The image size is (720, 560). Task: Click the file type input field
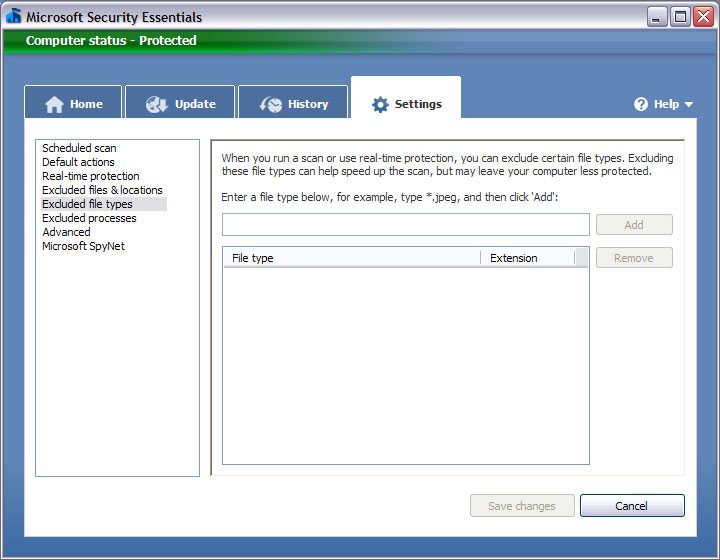pyautogui.click(x=406, y=224)
